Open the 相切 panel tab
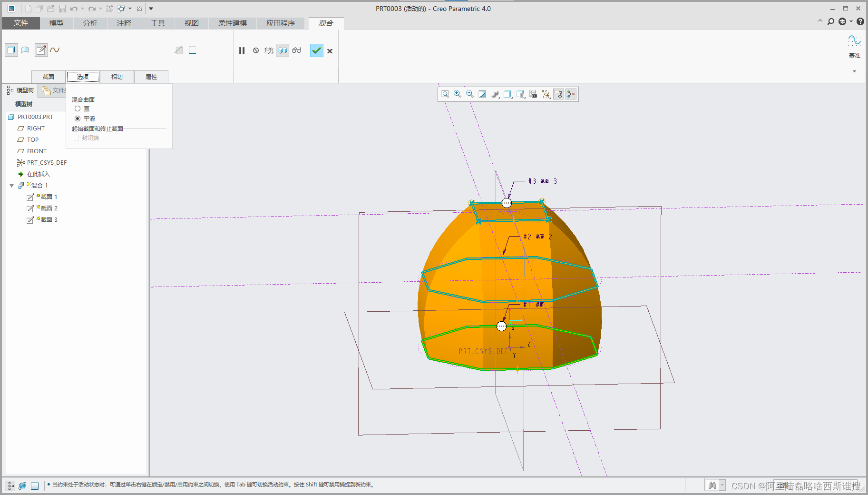The height and width of the screenshot is (495, 868). pyautogui.click(x=117, y=77)
